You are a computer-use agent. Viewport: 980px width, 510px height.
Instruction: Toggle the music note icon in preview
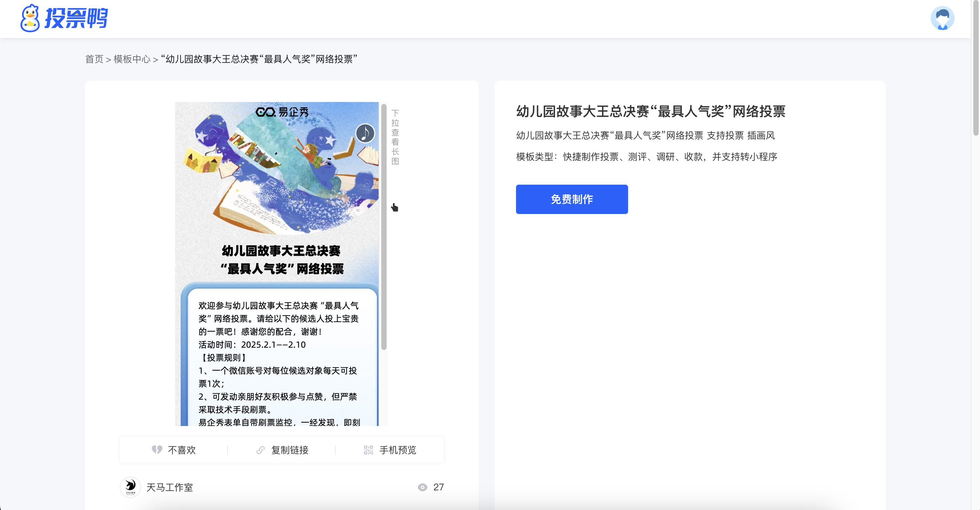(x=365, y=133)
